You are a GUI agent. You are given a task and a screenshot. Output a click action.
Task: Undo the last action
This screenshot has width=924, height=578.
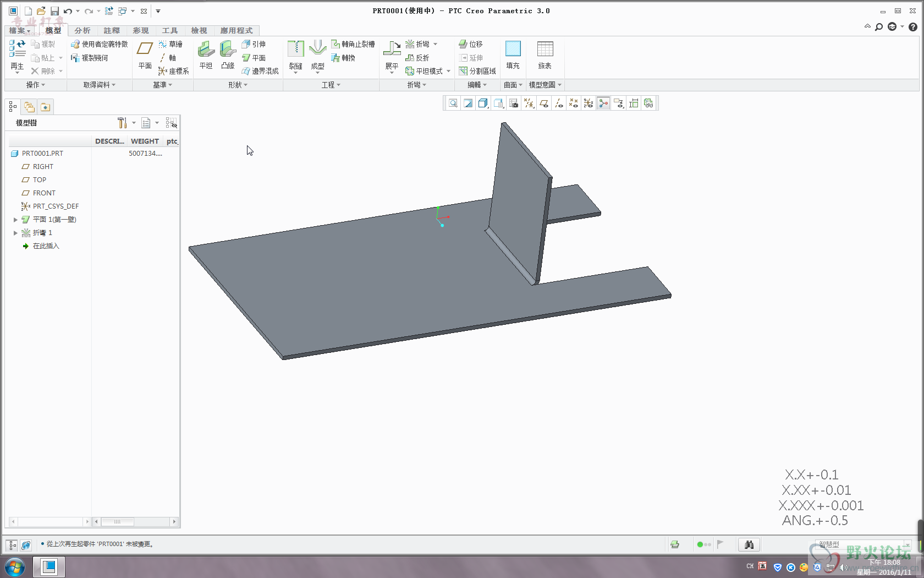pos(68,11)
